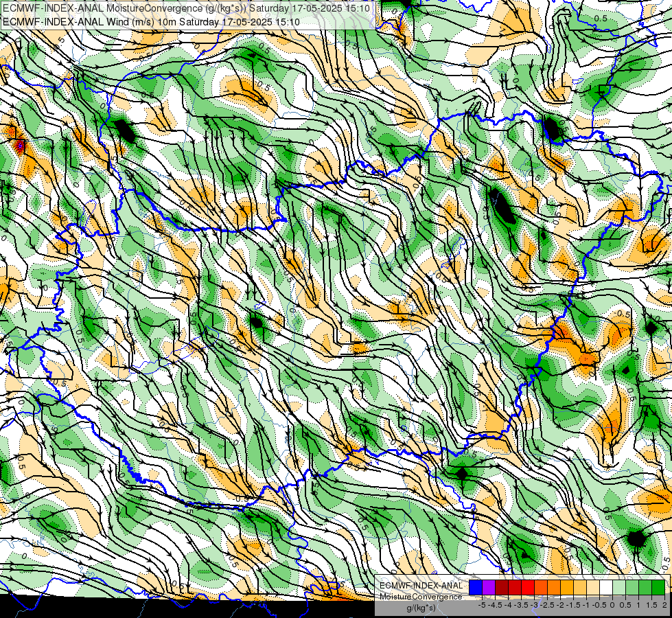This screenshot has width=672, height=618.
Task: Click the legend 'MoistureConvergence' label
Action: pyautogui.click(x=421, y=597)
